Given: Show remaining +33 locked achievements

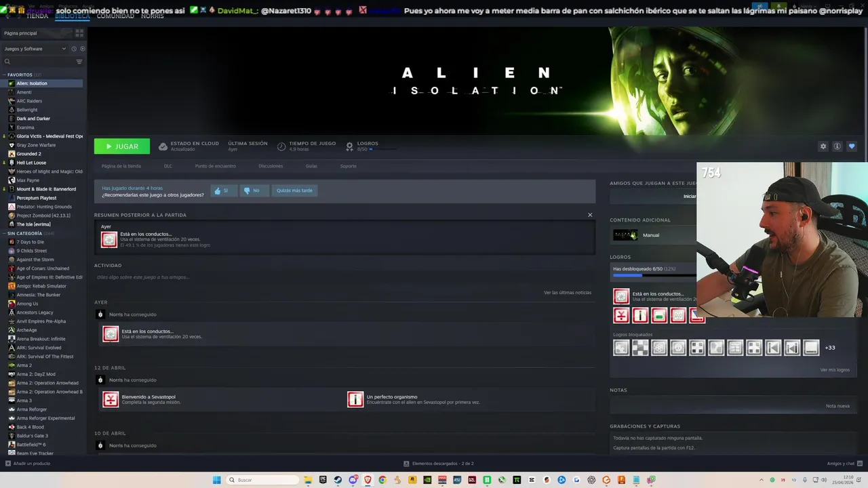Looking at the screenshot, I should (830, 348).
